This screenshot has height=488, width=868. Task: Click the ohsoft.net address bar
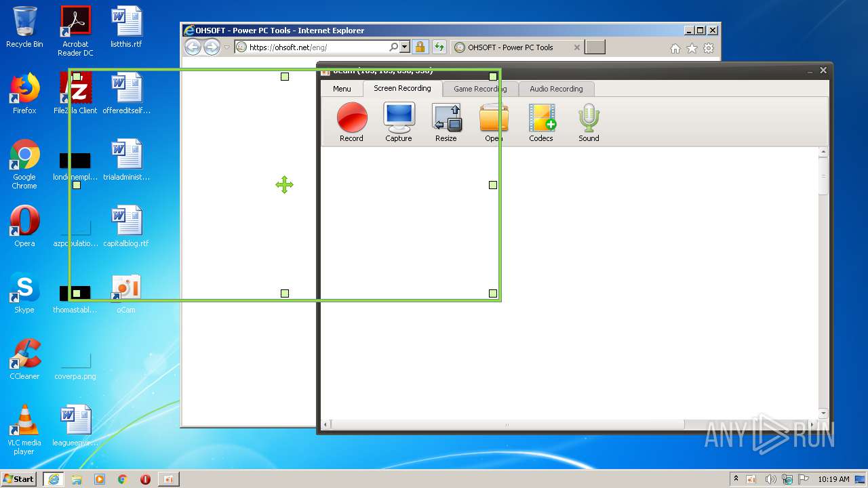(317, 47)
